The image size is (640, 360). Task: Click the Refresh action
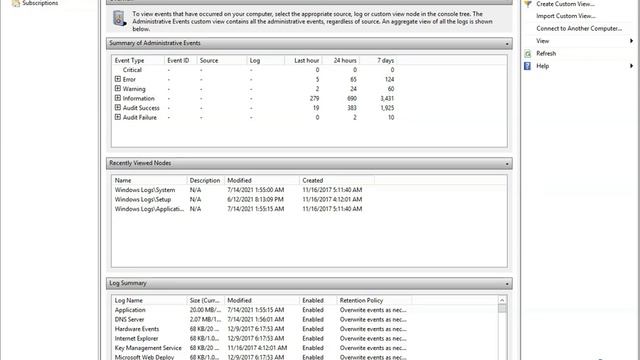[546, 53]
